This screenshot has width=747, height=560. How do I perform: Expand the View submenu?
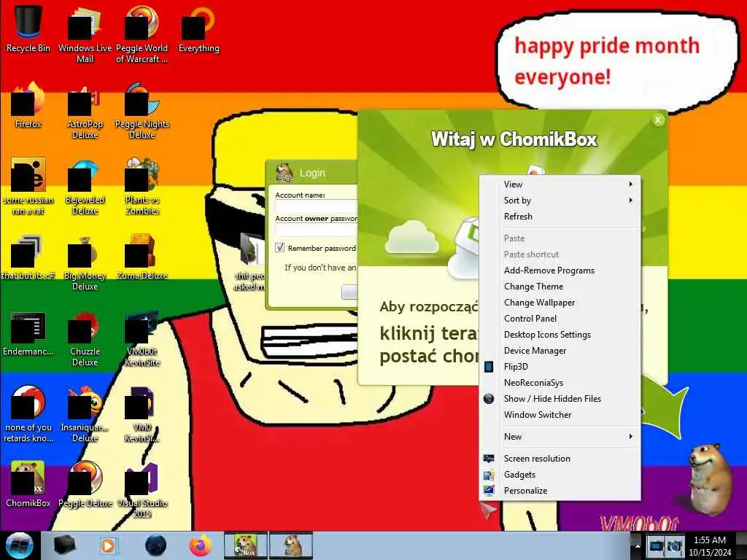560,184
